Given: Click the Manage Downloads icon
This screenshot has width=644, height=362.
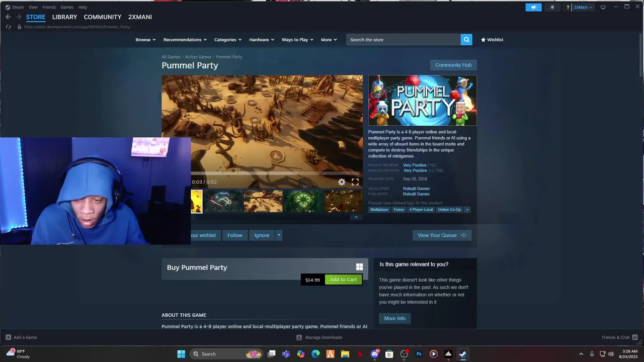Looking at the screenshot, I should coord(299,337).
